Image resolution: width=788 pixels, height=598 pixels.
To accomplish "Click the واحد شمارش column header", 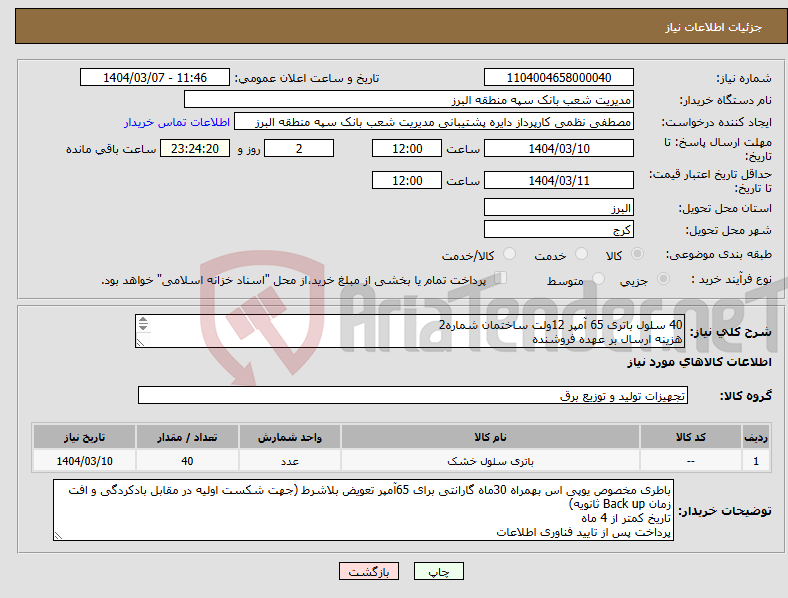I will tap(290, 437).
